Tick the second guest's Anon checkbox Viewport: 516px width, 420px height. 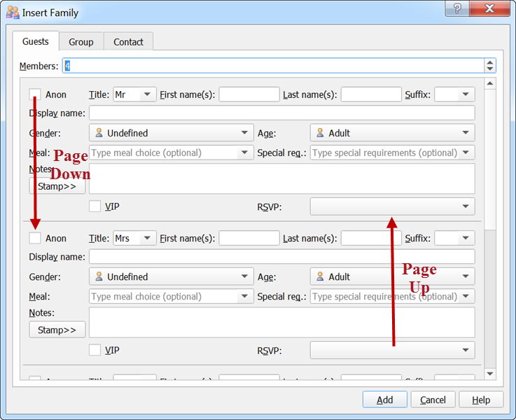tap(35, 239)
